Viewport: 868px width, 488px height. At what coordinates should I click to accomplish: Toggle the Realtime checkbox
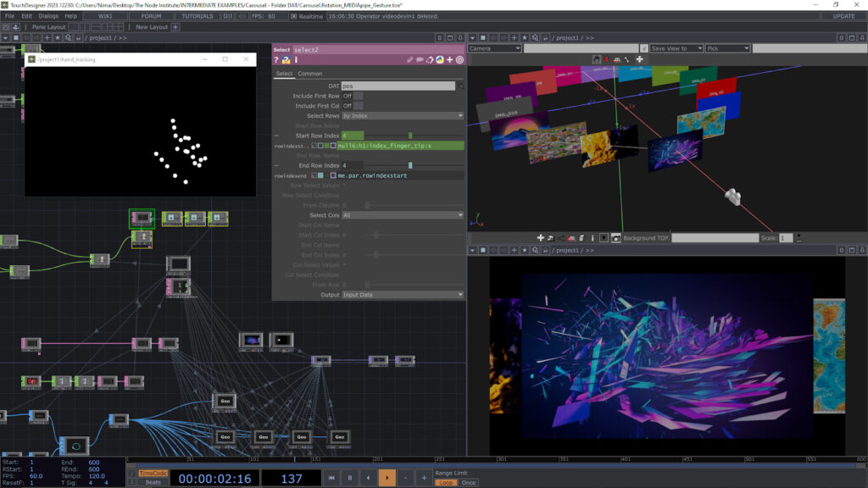coord(293,16)
